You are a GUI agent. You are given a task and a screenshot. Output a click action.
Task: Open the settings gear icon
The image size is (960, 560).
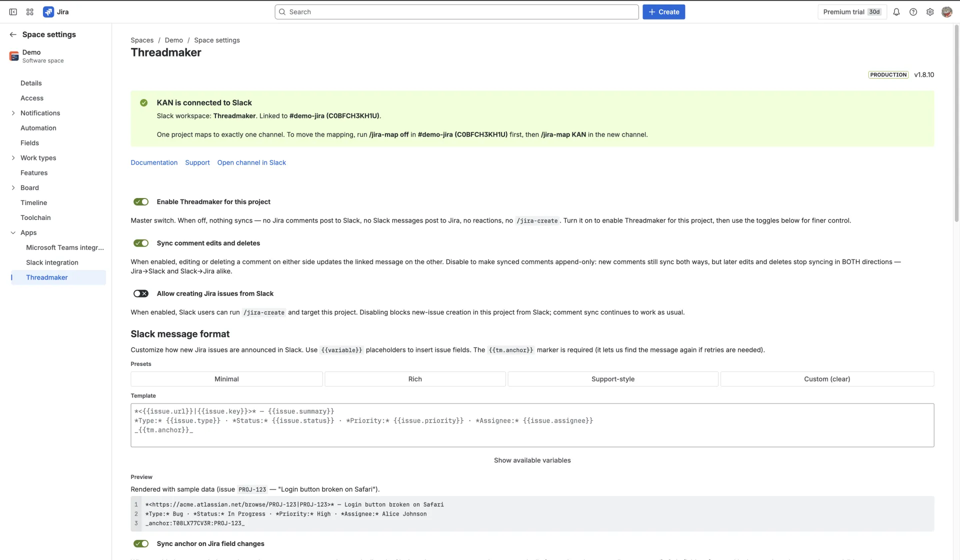point(930,12)
